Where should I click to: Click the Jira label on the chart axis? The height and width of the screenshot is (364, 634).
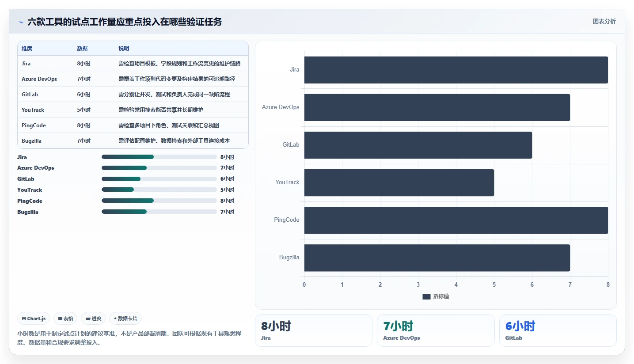(x=295, y=70)
